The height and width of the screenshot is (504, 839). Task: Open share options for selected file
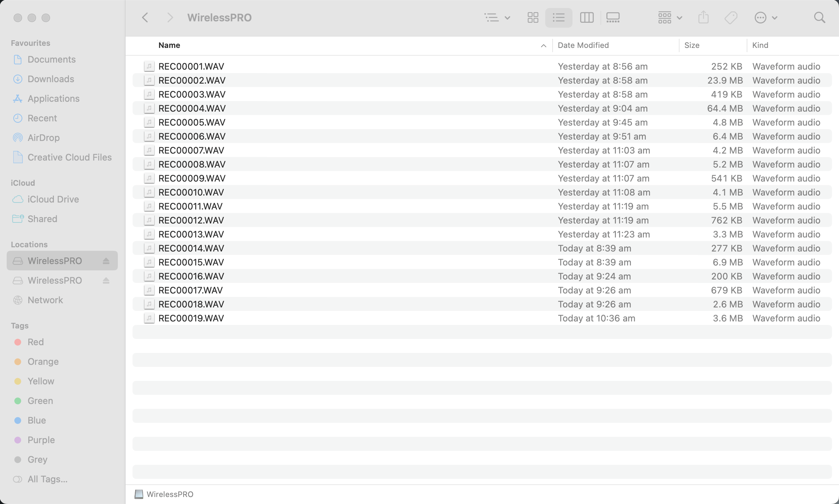(x=704, y=17)
